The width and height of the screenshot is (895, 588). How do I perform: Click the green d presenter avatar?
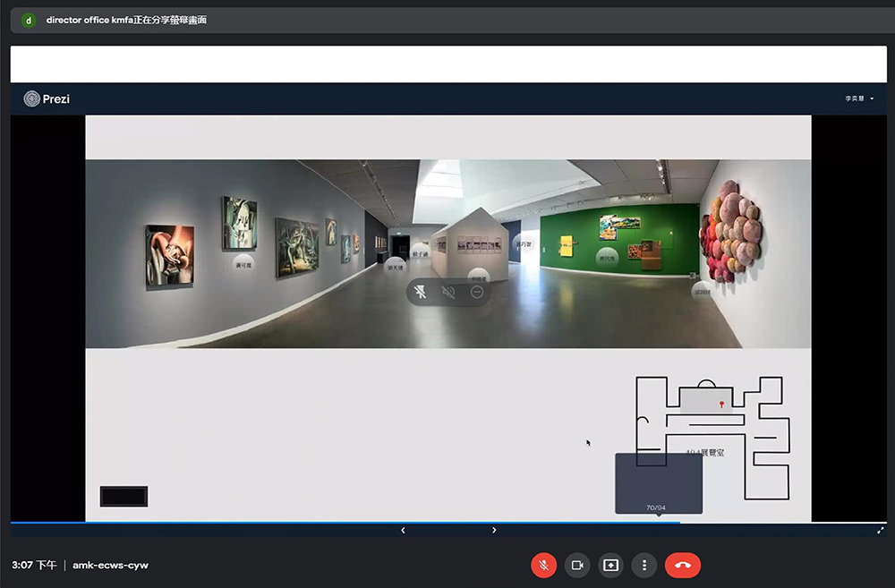tap(29, 21)
